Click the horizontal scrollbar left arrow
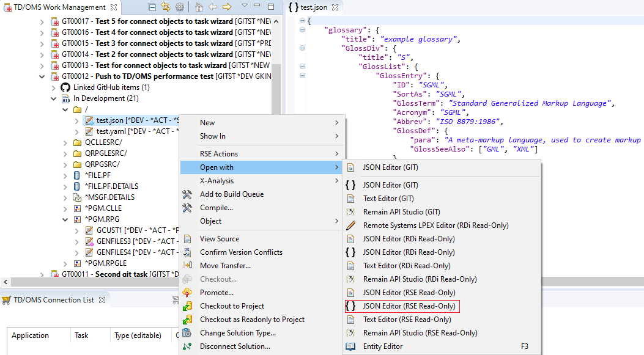The image size is (644, 355). click(x=6, y=282)
